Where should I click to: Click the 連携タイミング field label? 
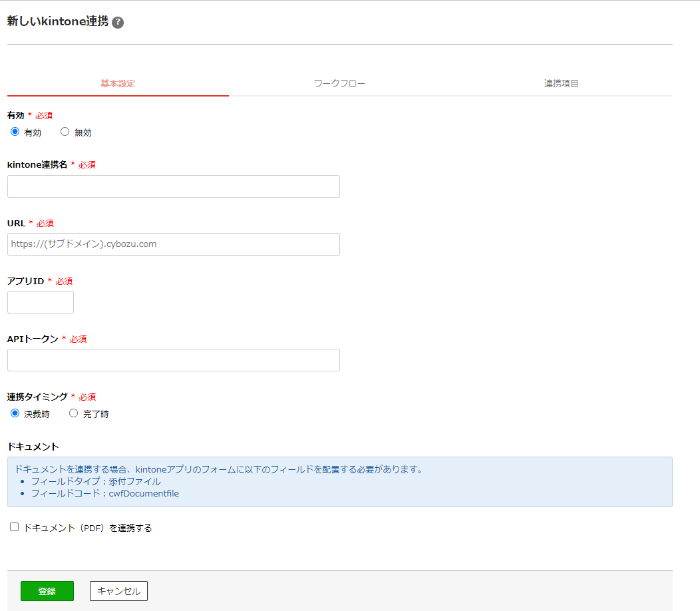(37, 397)
